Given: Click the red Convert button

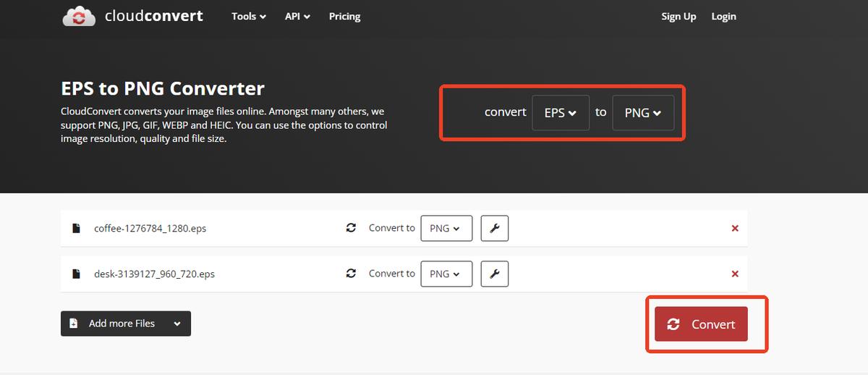Looking at the screenshot, I should point(701,324).
